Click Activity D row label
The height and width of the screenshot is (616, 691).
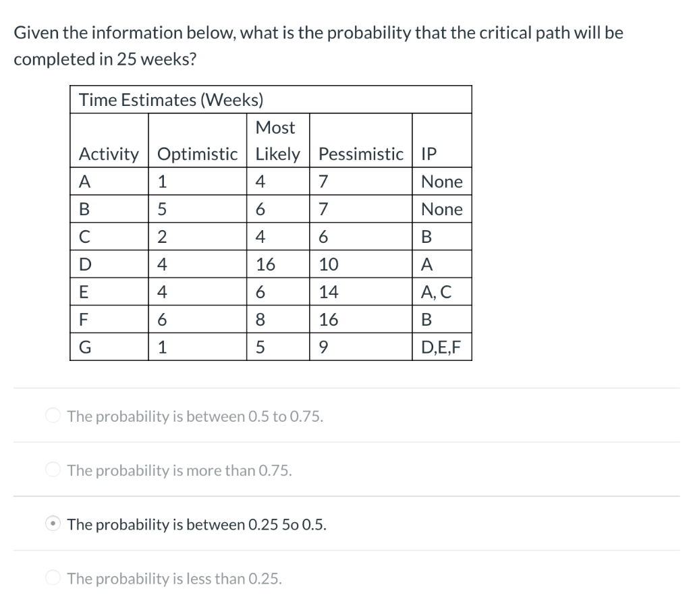coord(85,264)
